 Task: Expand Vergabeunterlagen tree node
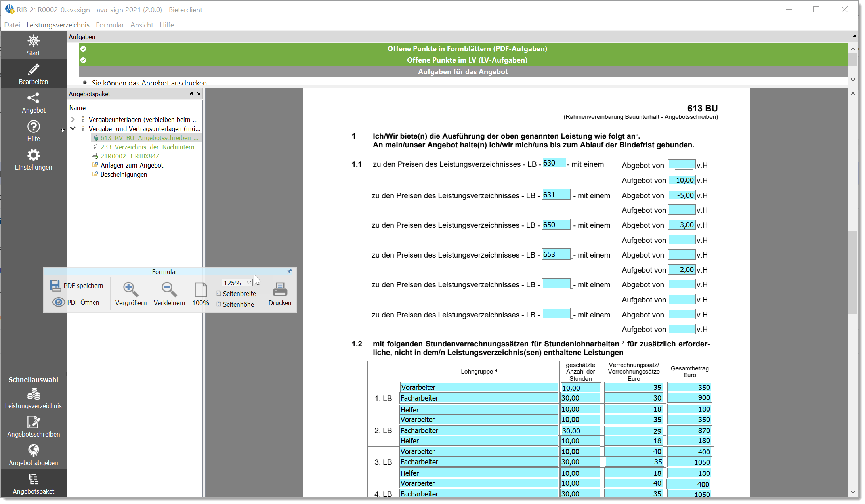pos(73,119)
